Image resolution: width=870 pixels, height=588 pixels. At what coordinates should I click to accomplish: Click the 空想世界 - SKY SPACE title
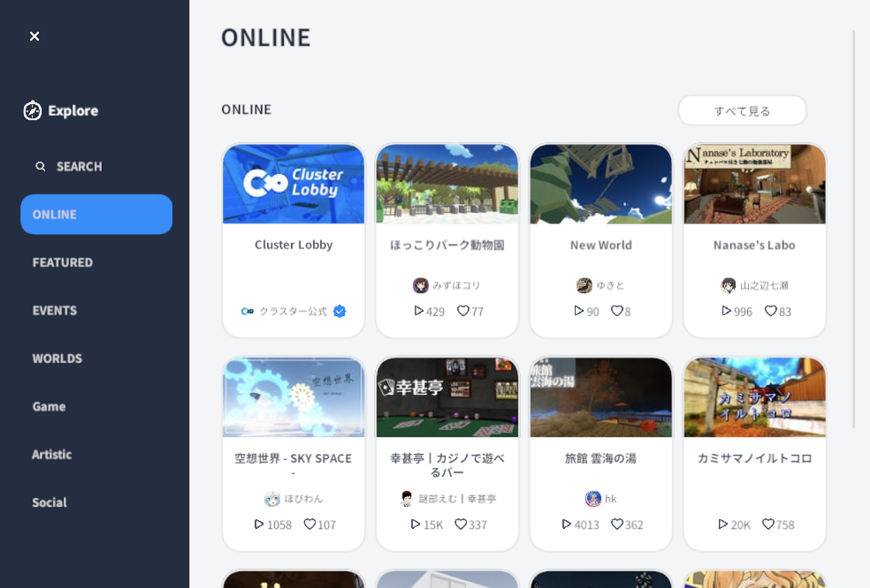pyautogui.click(x=293, y=464)
